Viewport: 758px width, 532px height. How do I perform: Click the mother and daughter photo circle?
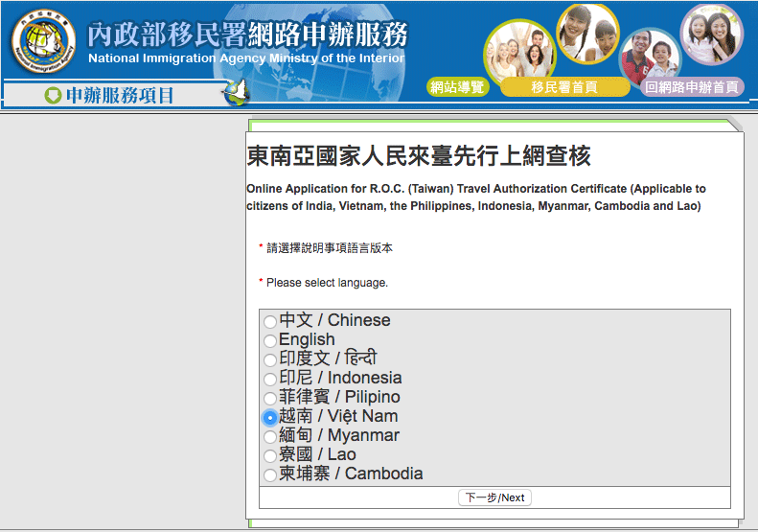click(x=712, y=35)
